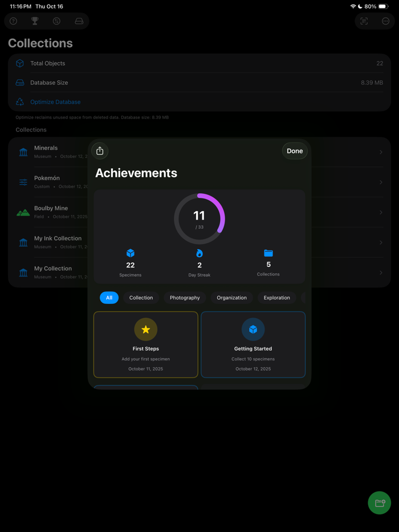The image size is (399, 532).
Task: Open the trophy achievements icon in toolbar
Action: click(35, 21)
